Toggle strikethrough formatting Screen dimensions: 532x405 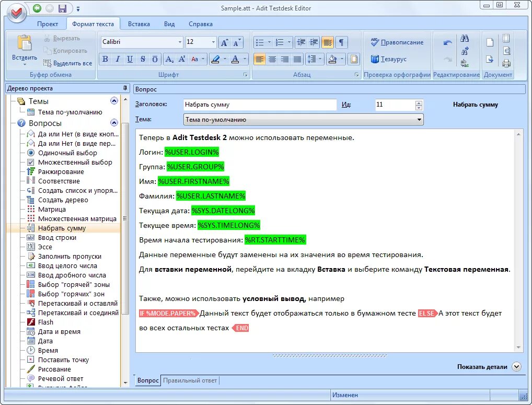point(143,60)
